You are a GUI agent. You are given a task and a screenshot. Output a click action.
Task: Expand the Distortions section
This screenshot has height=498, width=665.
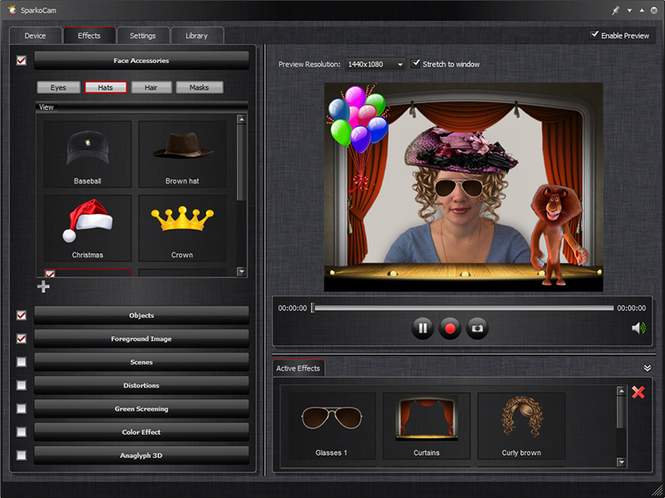pyautogui.click(x=141, y=385)
